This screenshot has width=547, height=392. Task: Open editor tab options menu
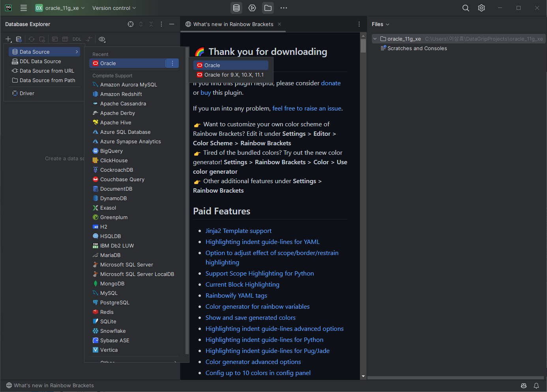(359, 24)
